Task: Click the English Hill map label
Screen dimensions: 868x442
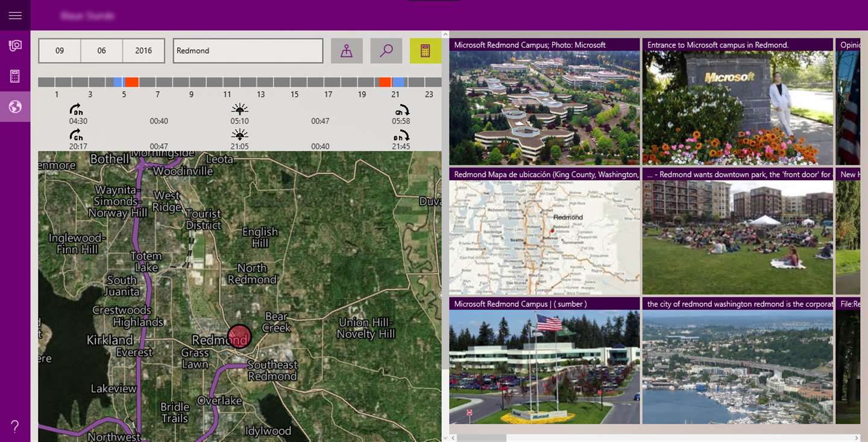Action: (x=260, y=237)
